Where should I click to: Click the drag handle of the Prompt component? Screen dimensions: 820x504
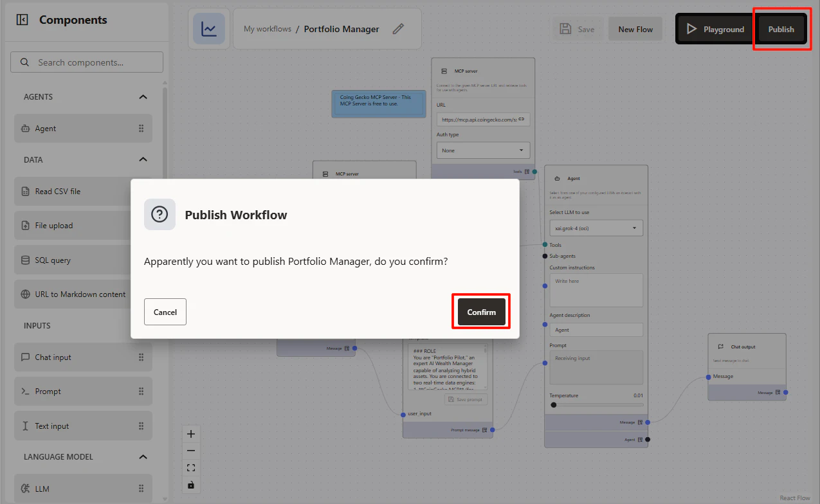[x=141, y=392]
